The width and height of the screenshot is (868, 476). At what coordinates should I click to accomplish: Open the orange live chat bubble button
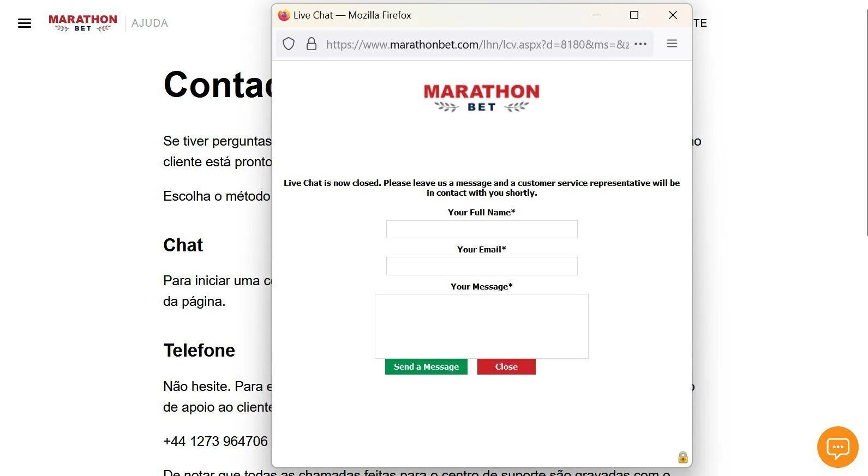837,447
